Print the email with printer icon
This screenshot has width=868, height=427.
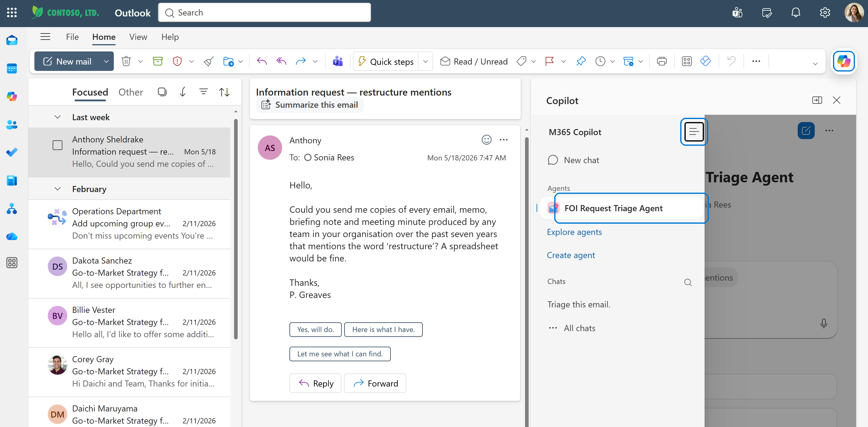pos(662,61)
